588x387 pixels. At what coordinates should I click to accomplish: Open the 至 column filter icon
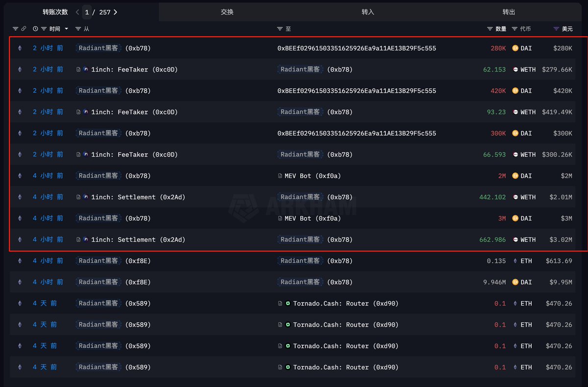coord(280,29)
